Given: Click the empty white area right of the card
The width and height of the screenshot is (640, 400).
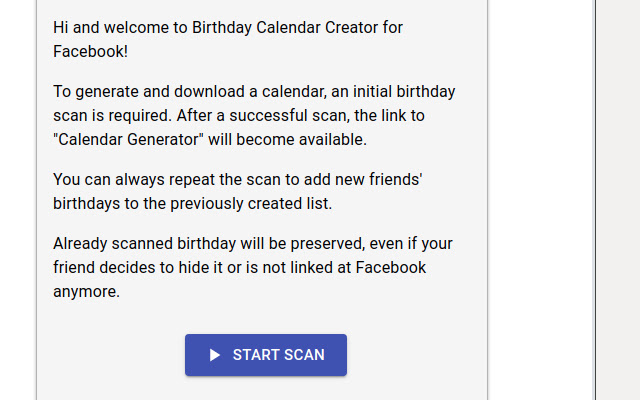Looking at the screenshot, I should pos(540,200).
